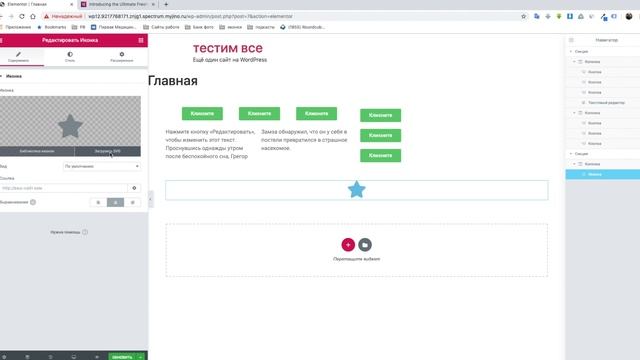Open template library folder icon
The width and height of the screenshot is (640, 360).
click(365, 244)
